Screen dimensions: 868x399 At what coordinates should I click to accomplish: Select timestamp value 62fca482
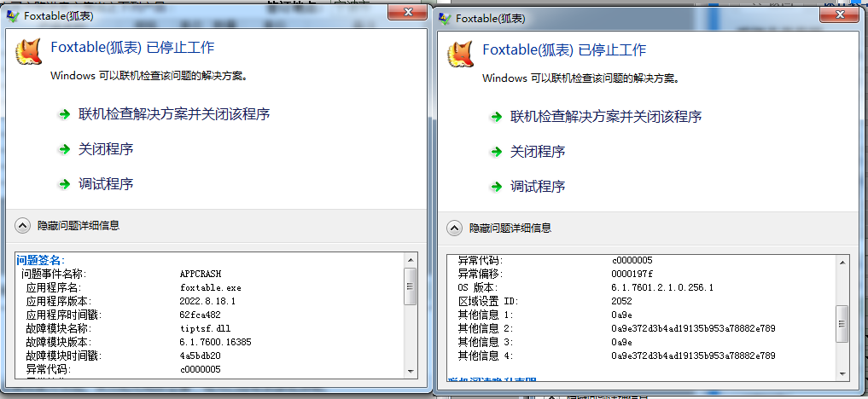tap(201, 315)
